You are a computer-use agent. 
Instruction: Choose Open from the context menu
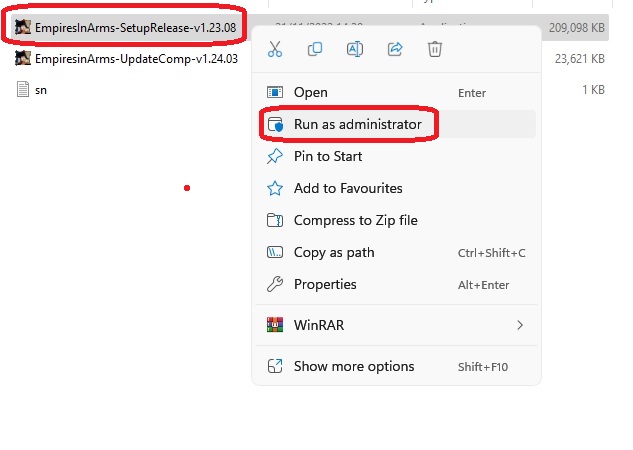(x=396, y=92)
